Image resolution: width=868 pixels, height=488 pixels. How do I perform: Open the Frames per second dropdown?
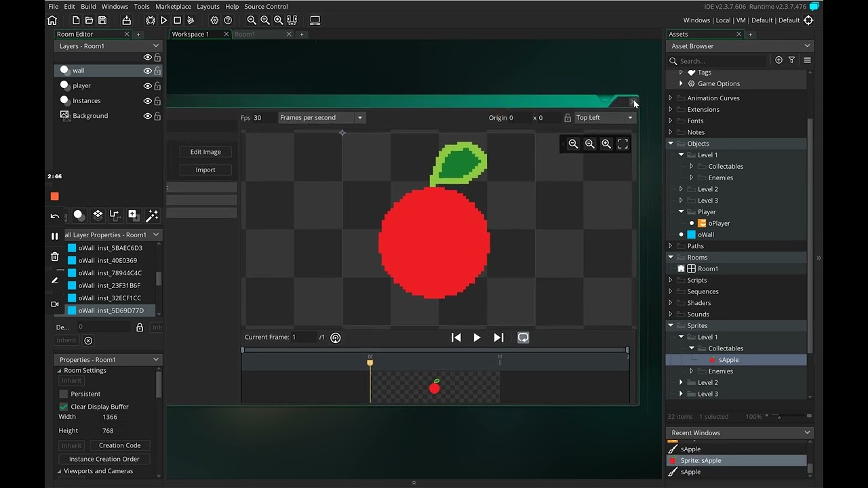322,118
